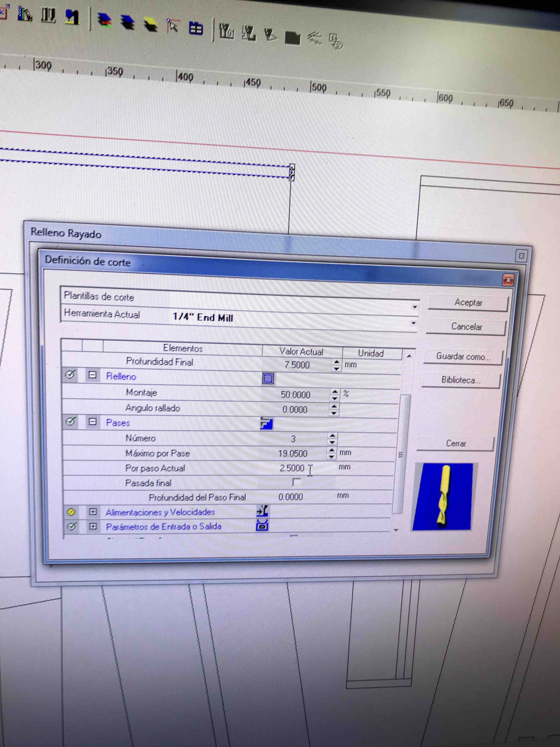Viewport: 560px width, 747px height.
Task: Click the Parámetros de Entrada o Salida icon
Action: [x=262, y=525]
